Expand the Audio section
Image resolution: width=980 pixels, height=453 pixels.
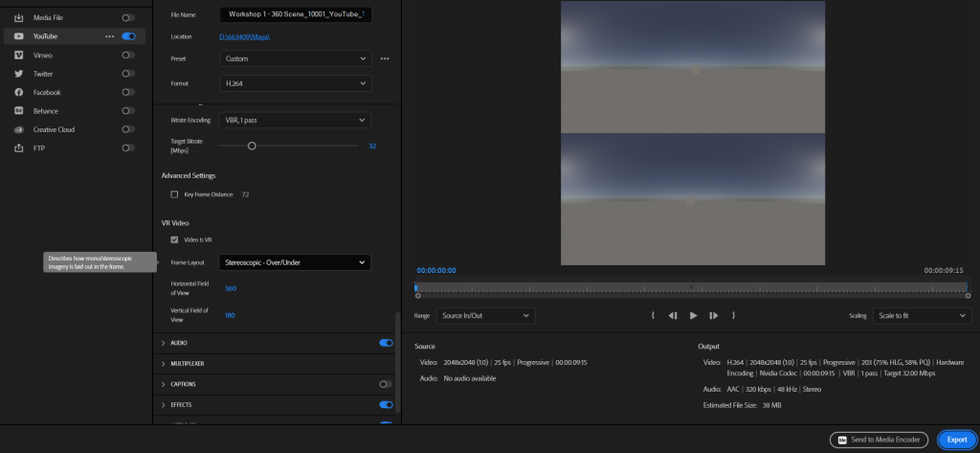coord(164,343)
